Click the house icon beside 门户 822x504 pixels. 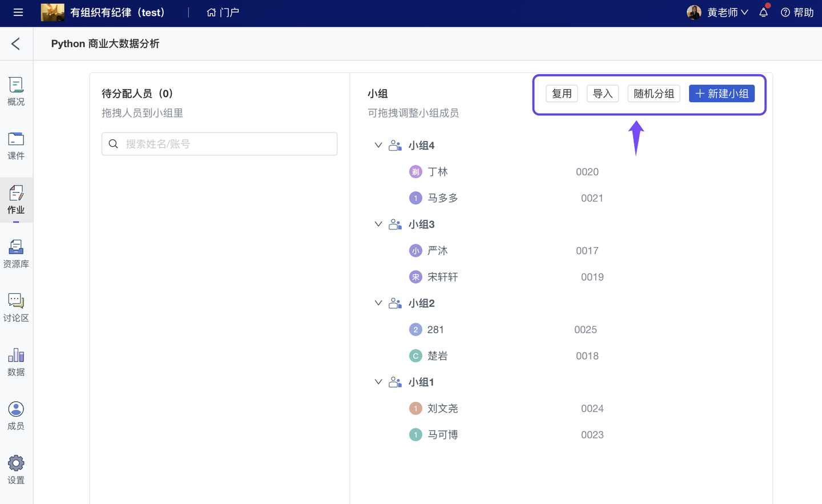(x=211, y=13)
